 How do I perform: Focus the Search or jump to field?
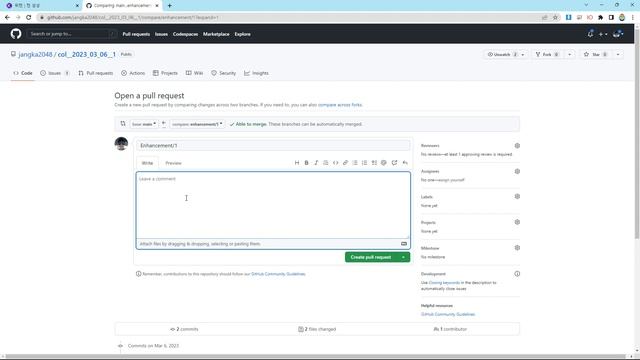[x=72, y=34]
